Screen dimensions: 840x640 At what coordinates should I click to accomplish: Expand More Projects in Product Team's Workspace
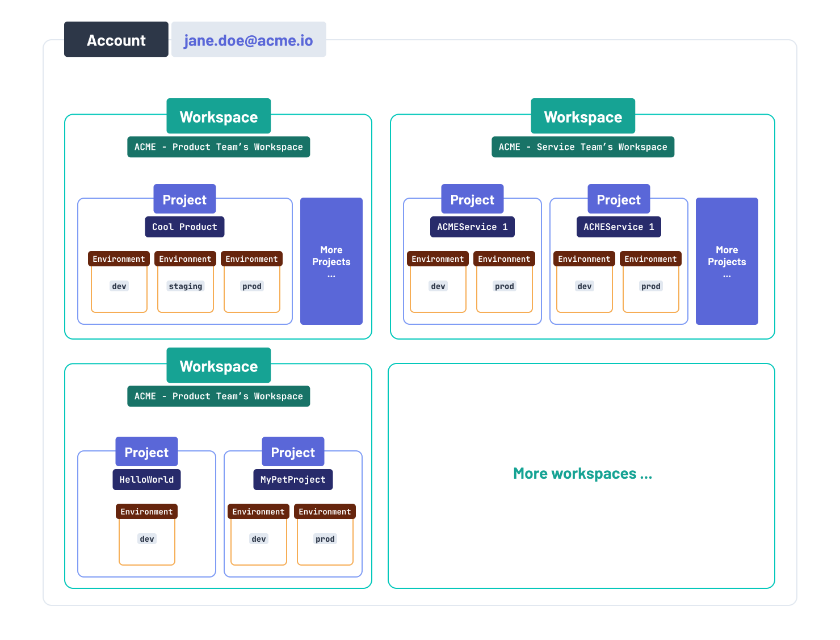point(331,261)
